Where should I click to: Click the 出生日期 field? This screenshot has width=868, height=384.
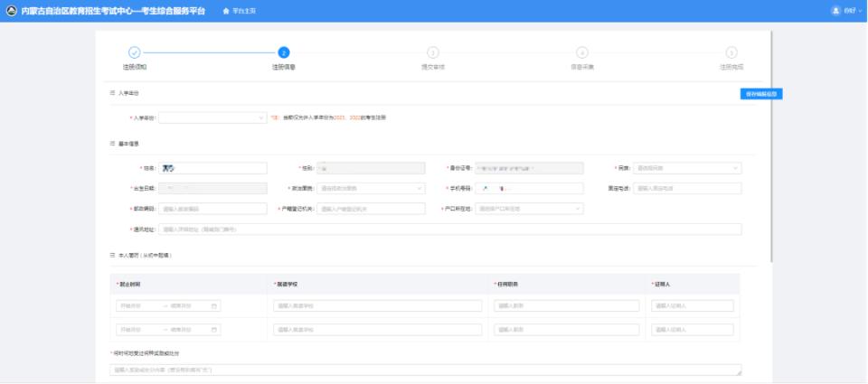click(x=212, y=189)
